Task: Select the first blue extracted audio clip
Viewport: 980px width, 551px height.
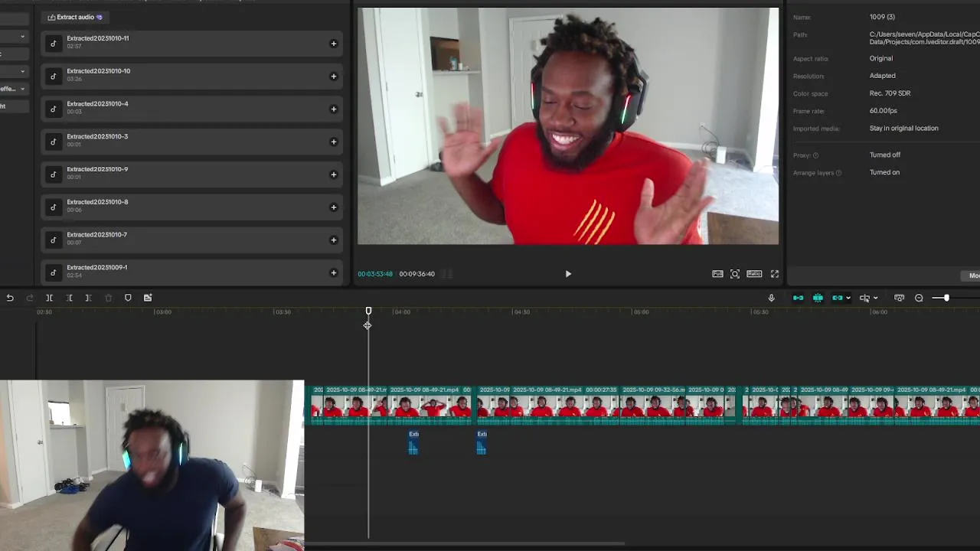Action: click(x=413, y=442)
